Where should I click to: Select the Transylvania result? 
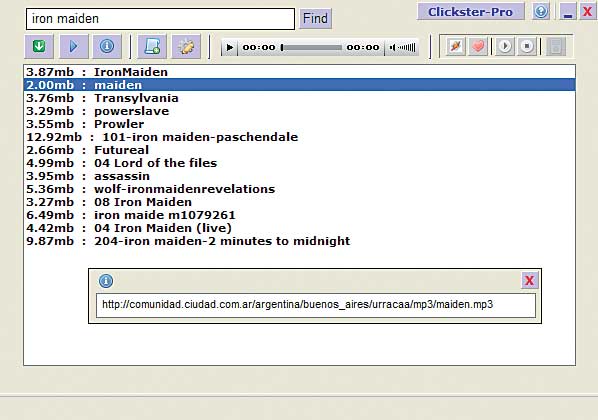point(299,98)
